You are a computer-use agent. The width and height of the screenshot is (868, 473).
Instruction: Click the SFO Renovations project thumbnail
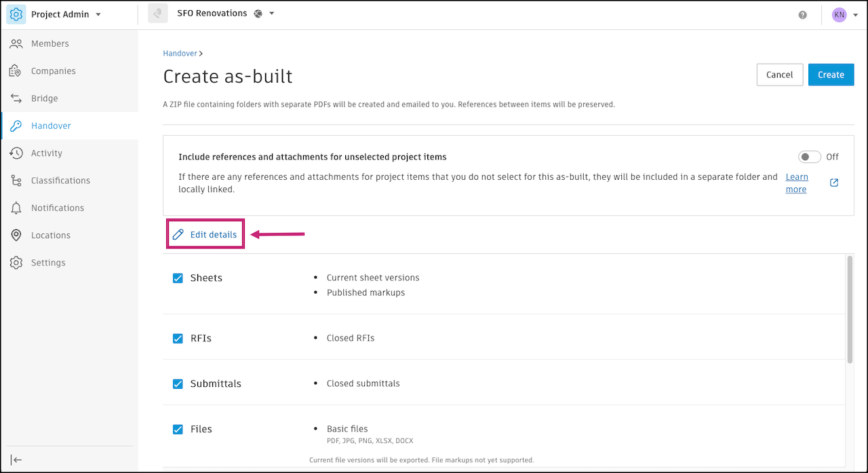point(158,14)
